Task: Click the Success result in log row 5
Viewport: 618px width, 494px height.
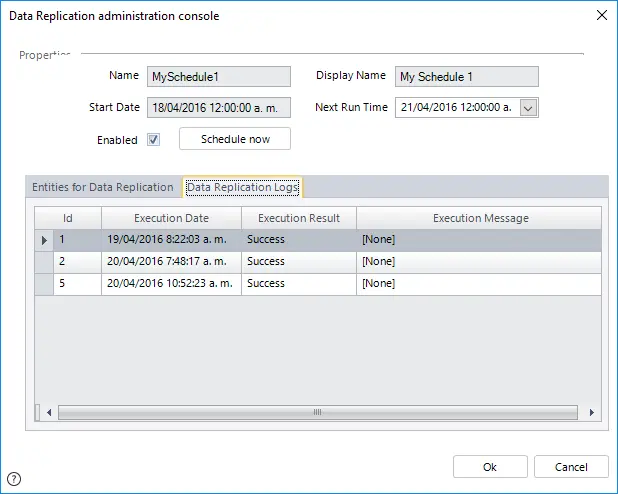Action: click(x=299, y=284)
